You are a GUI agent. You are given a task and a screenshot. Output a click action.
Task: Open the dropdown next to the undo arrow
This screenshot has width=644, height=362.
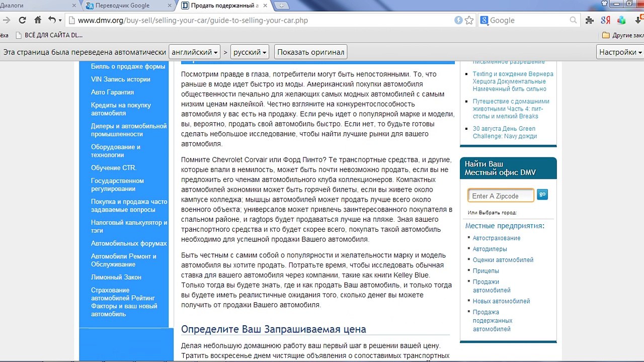(60, 21)
